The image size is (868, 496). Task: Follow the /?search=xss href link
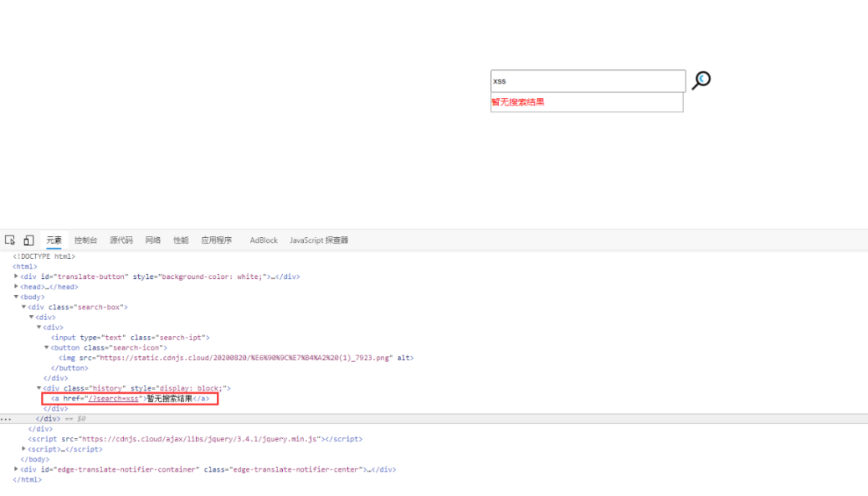click(x=113, y=399)
